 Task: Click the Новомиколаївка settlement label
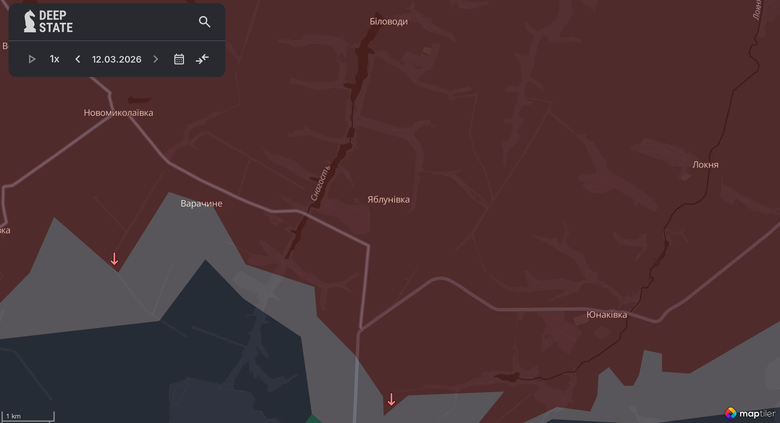[x=118, y=113]
